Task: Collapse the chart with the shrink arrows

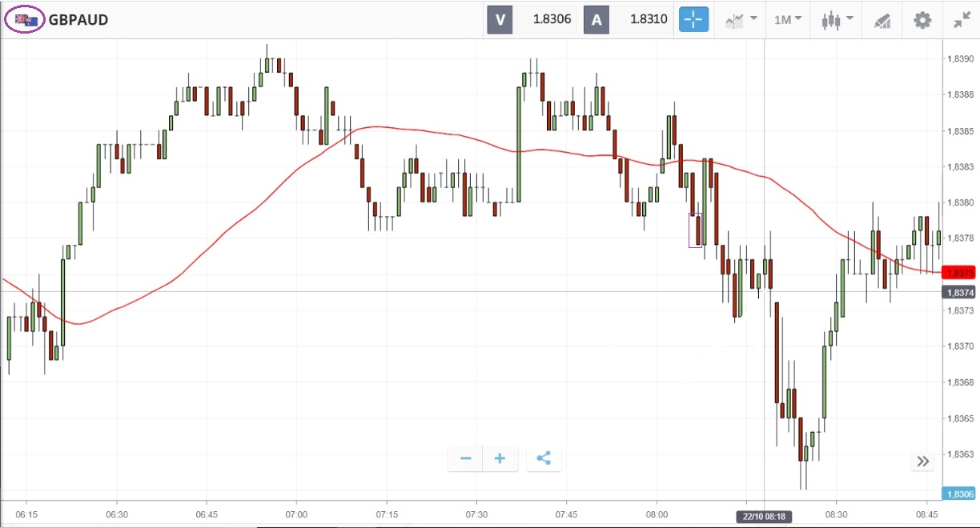Action: pyautogui.click(x=962, y=20)
